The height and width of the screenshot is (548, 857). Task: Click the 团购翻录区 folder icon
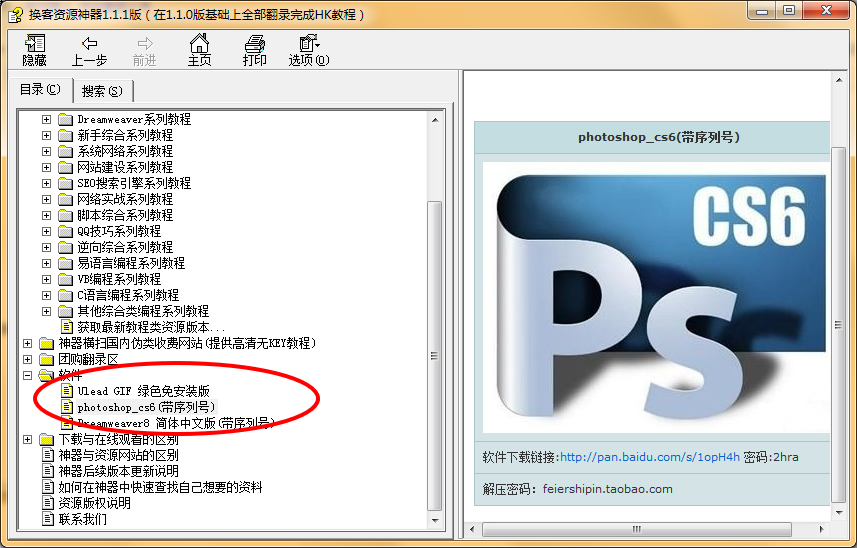click(46, 359)
